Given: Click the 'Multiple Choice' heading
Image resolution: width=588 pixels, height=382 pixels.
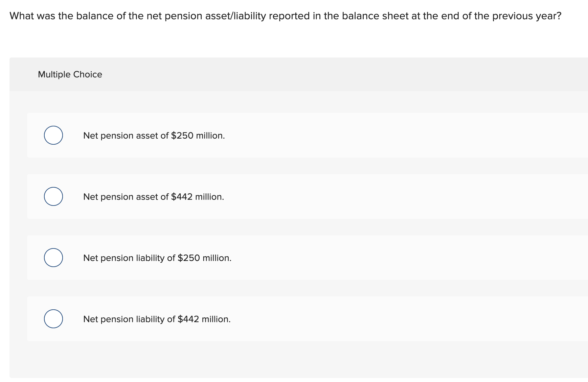Looking at the screenshot, I should [70, 74].
